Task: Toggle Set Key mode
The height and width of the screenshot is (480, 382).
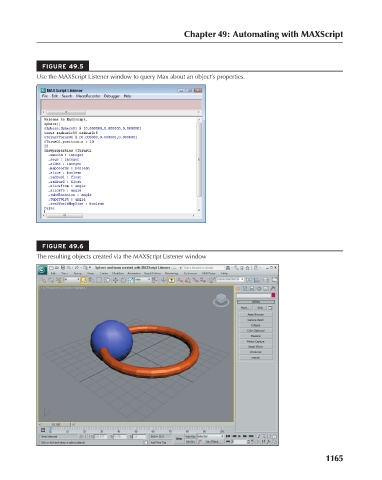Action: click(190, 442)
